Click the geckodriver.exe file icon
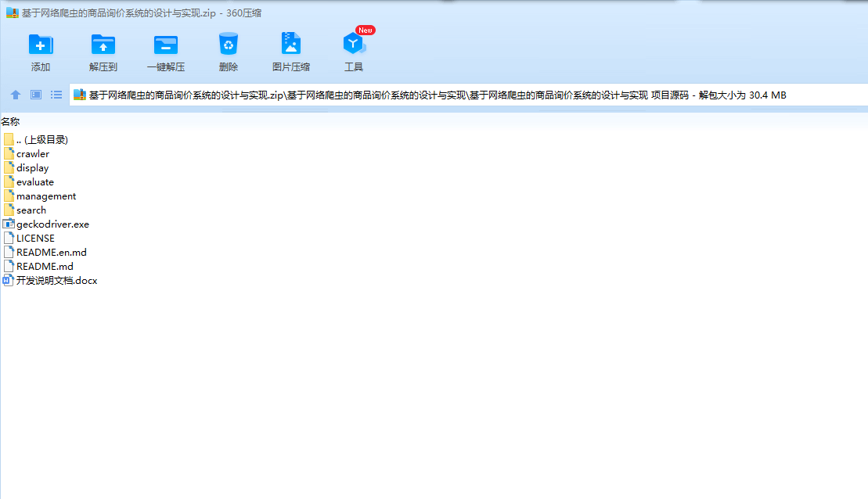Screen dimensions: 868x499 [9, 224]
